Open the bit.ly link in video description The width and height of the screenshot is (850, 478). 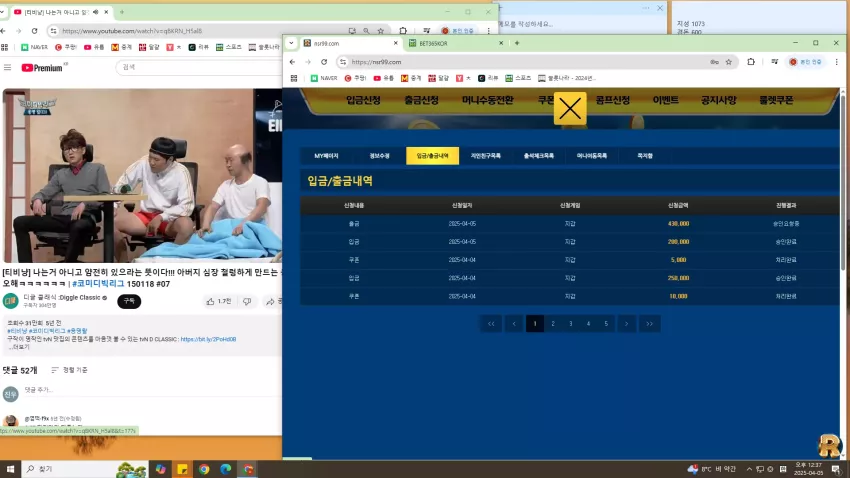tap(208, 339)
